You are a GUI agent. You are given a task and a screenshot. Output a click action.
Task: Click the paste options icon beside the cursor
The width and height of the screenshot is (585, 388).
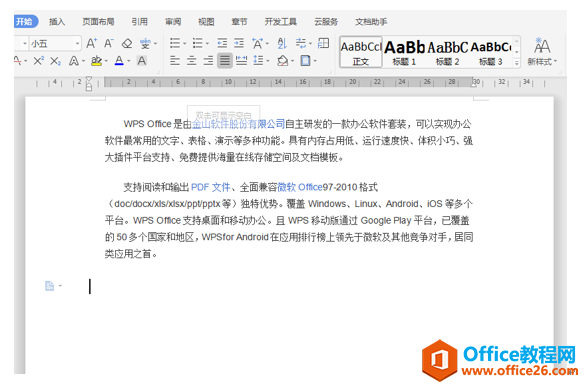(50, 286)
